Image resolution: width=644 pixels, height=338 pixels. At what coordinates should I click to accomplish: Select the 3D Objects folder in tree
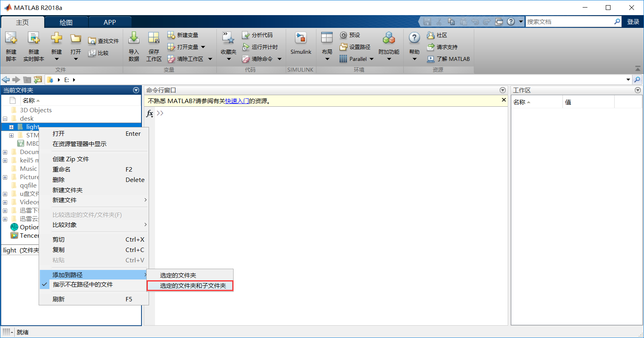[x=36, y=110]
